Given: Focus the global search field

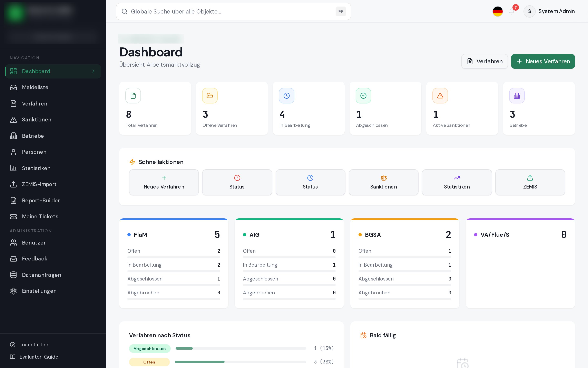Looking at the screenshot, I should pyautogui.click(x=233, y=11).
